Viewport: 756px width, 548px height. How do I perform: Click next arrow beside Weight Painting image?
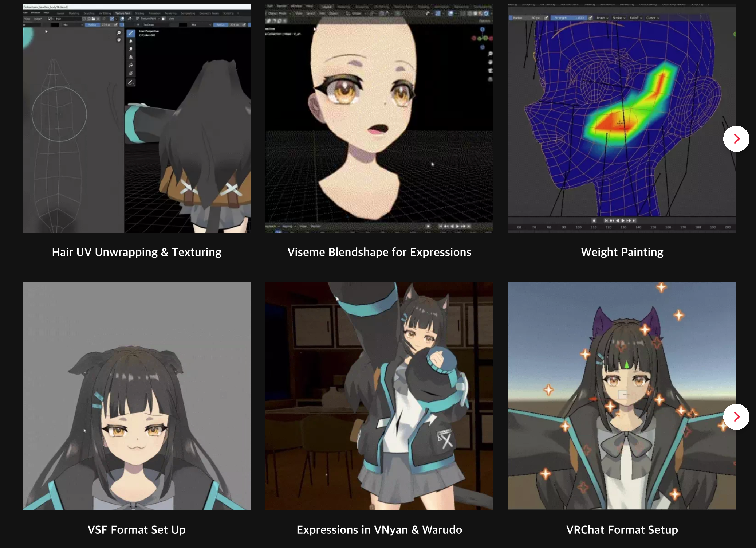pos(736,138)
